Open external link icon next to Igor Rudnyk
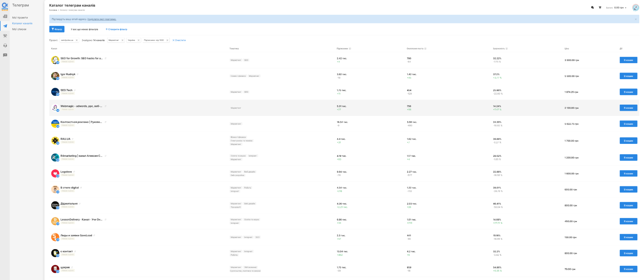Screen dimensions: 644x280 click(78, 74)
